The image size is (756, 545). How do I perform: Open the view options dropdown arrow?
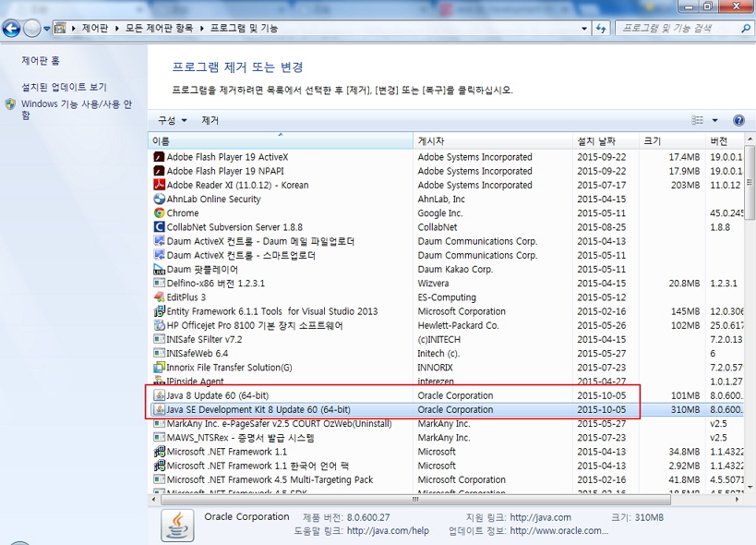click(715, 120)
